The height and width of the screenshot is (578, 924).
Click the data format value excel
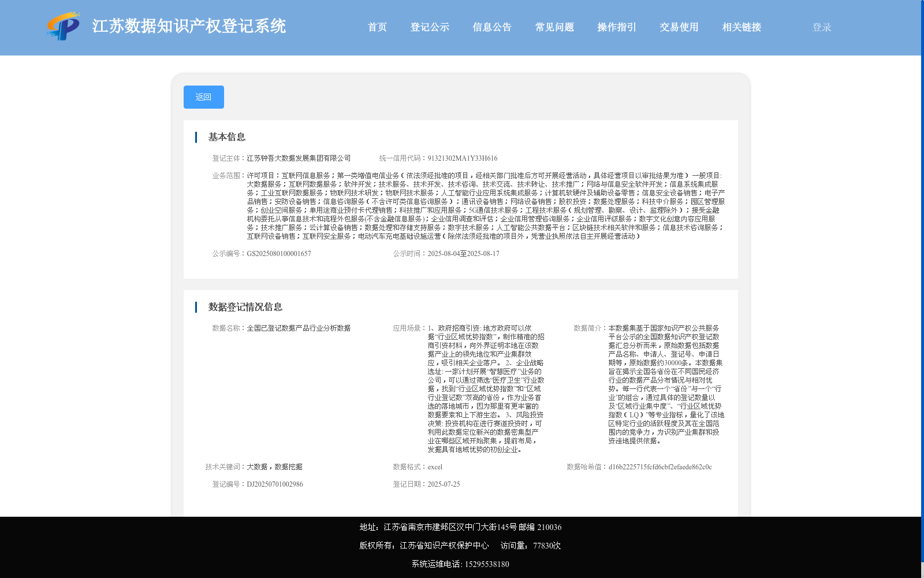coord(435,466)
